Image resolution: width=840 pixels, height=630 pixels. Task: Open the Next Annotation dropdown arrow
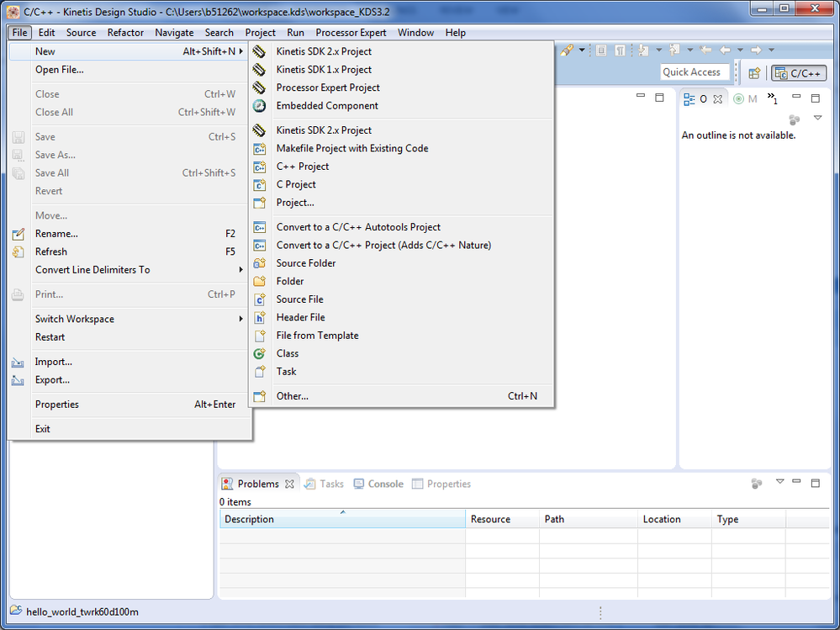pyautogui.click(x=659, y=50)
